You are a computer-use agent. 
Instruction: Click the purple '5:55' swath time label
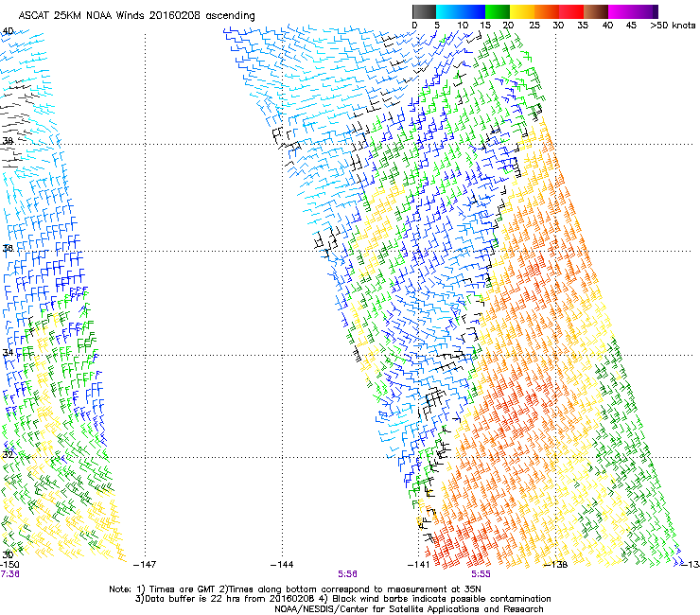pyautogui.click(x=481, y=574)
